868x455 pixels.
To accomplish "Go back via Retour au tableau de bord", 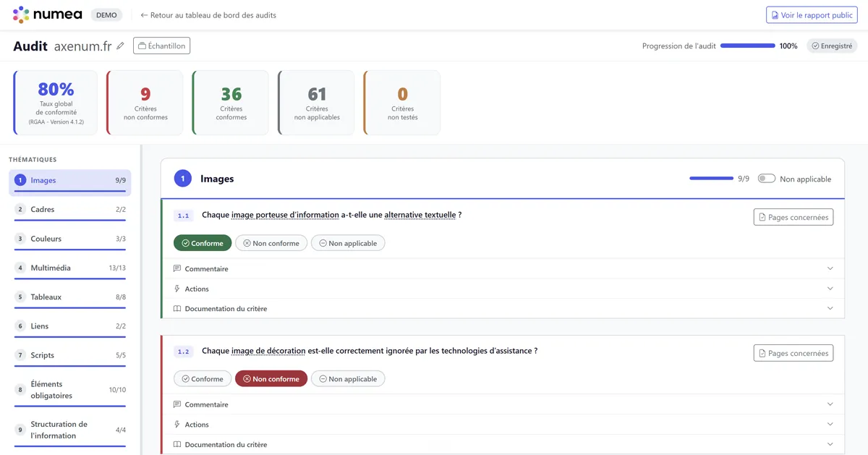I will [x=208, y=14].
